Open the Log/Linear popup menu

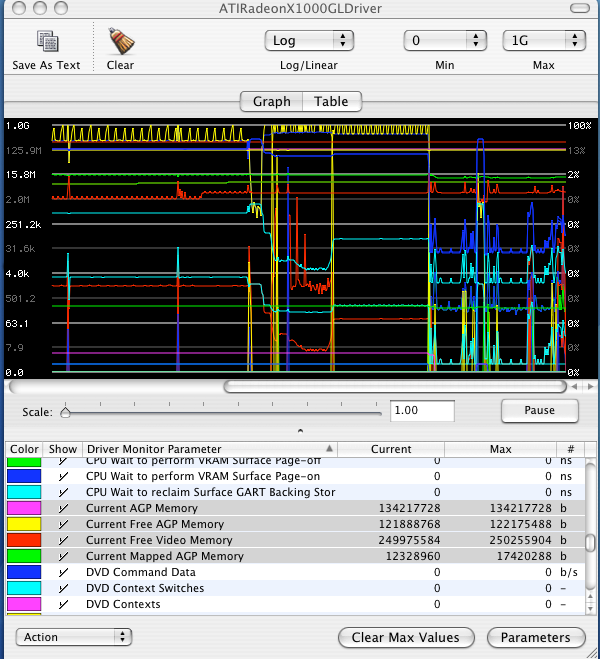coord(309,41)
